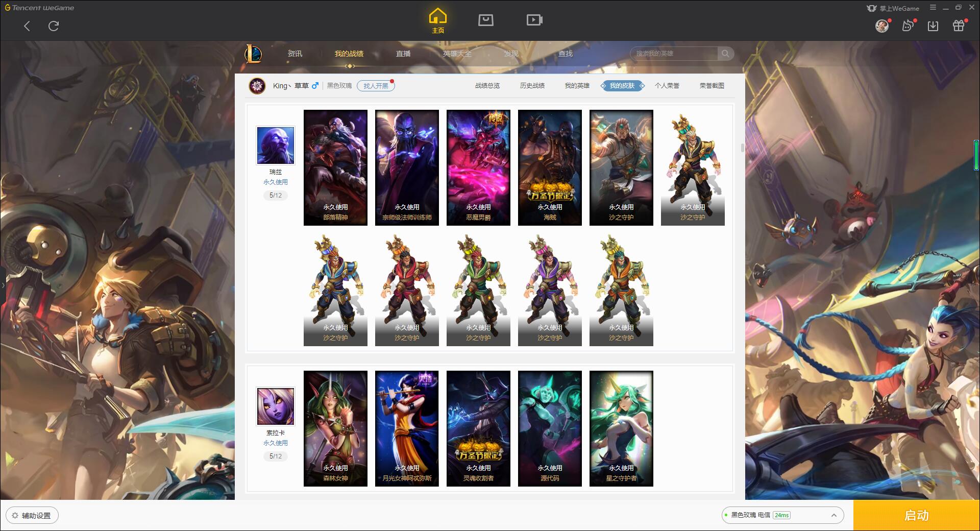Viewport: 980px width, 531px height.
Task: Open the 我的英雄 sub-tab
Action: click(x=577, y=86)
